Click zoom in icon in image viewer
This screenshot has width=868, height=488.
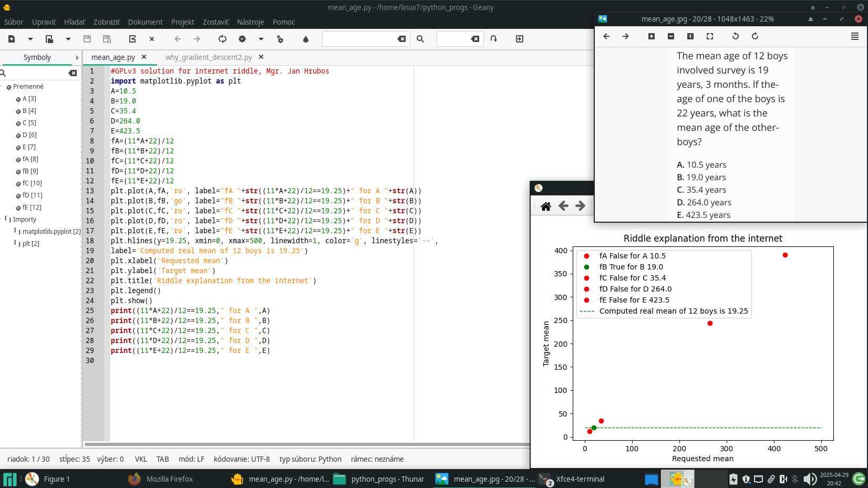click(x=652, y=36)
